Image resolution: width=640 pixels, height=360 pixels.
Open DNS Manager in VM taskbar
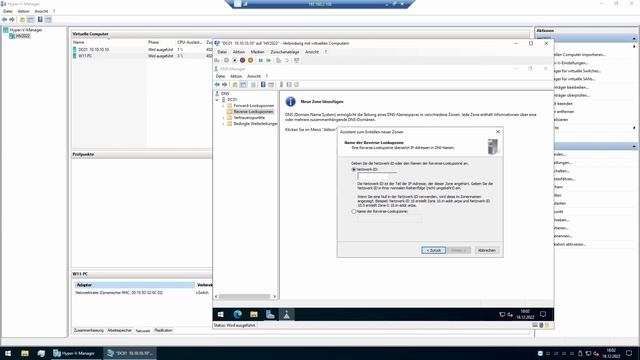287,314
